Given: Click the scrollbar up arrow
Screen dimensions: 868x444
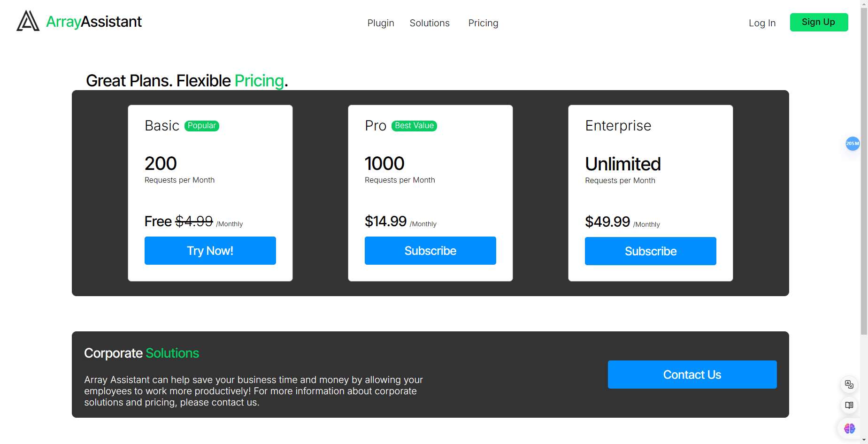Looking at the screenshot, I should (864, 4).
